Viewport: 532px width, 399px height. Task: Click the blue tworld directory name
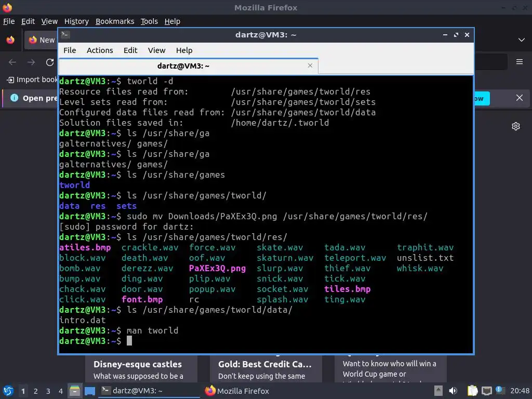coord(74,185)
